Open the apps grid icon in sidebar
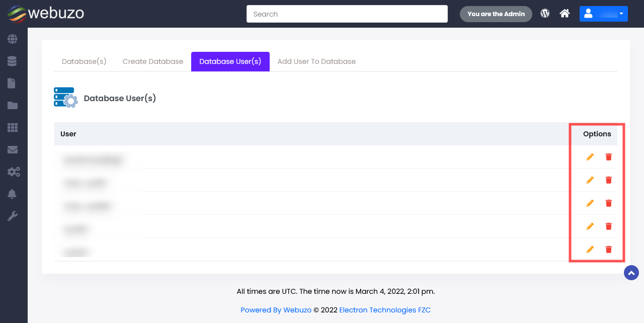Image resolution: width=644 pixels, height=323 pixels. coord(13,128)
